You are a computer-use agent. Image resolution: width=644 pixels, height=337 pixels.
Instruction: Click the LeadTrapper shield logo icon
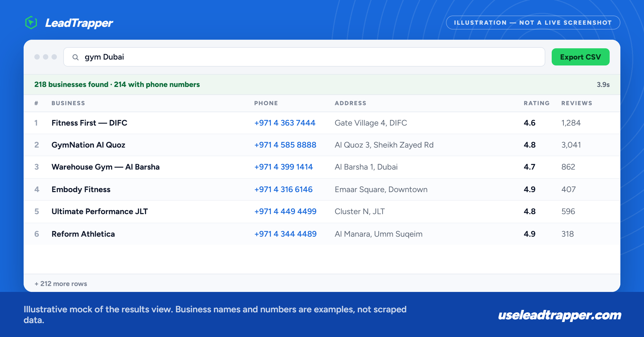click(x=31, y=23)
